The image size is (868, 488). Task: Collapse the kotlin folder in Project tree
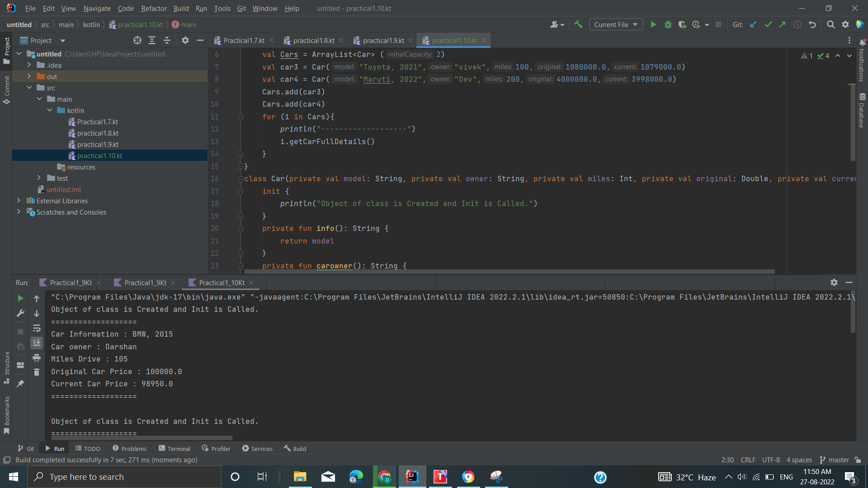click(x=50, y=110)
